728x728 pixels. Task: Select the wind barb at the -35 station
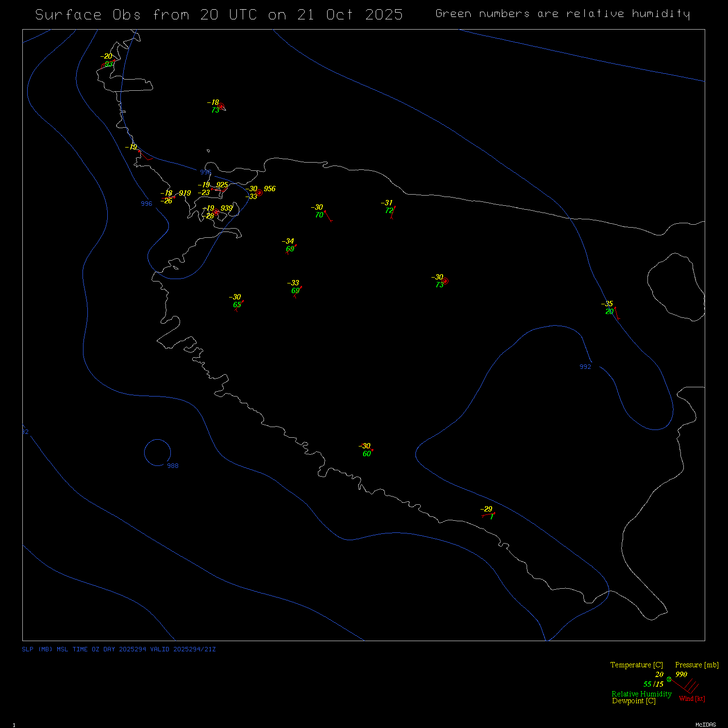click(x=617, y=313)
